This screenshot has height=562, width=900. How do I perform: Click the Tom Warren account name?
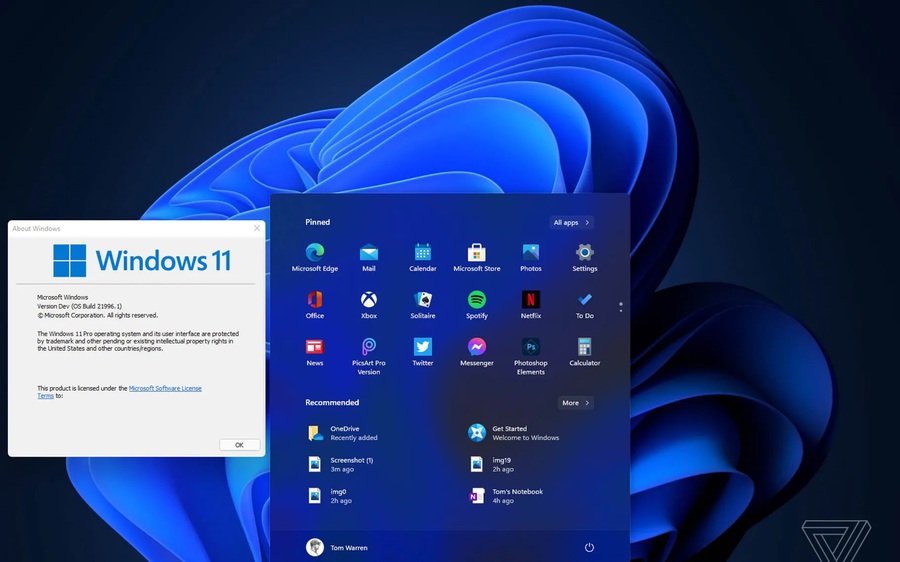(x=348, y=548)
